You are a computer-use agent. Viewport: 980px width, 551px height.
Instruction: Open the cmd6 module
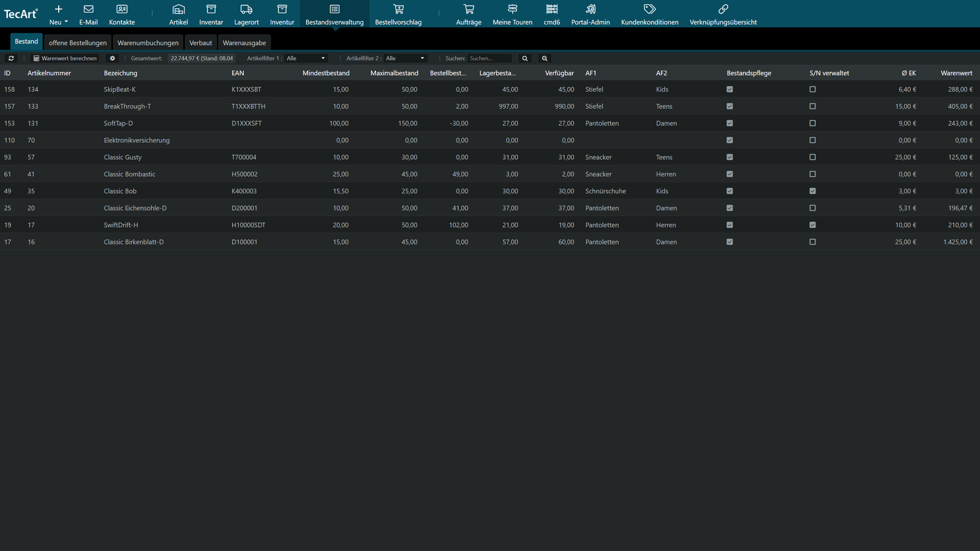coord(552,14)
